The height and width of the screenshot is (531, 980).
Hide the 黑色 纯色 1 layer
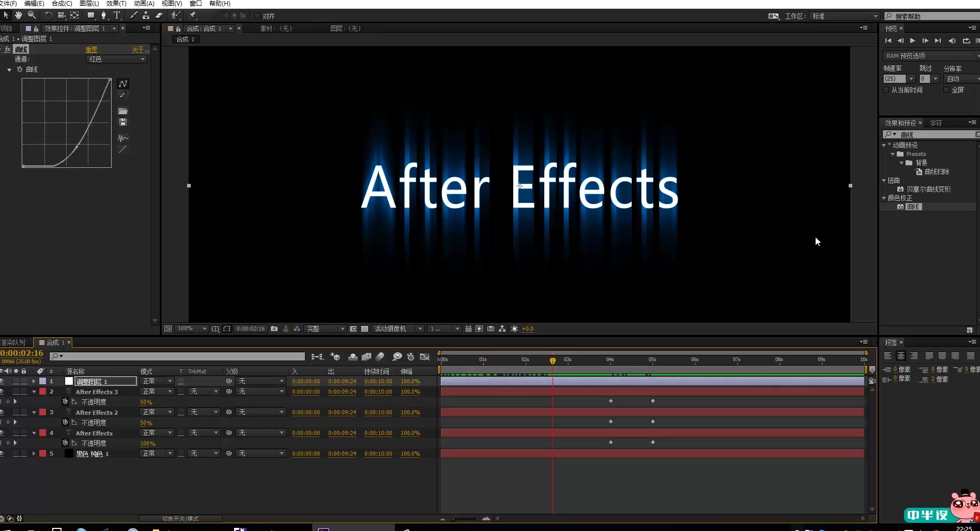(2, 454)
